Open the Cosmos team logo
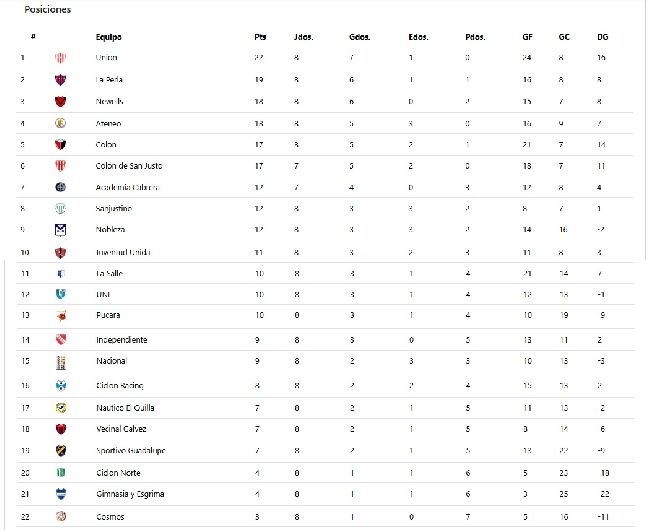This screenshot has width=650, height=530. point(61,516)
